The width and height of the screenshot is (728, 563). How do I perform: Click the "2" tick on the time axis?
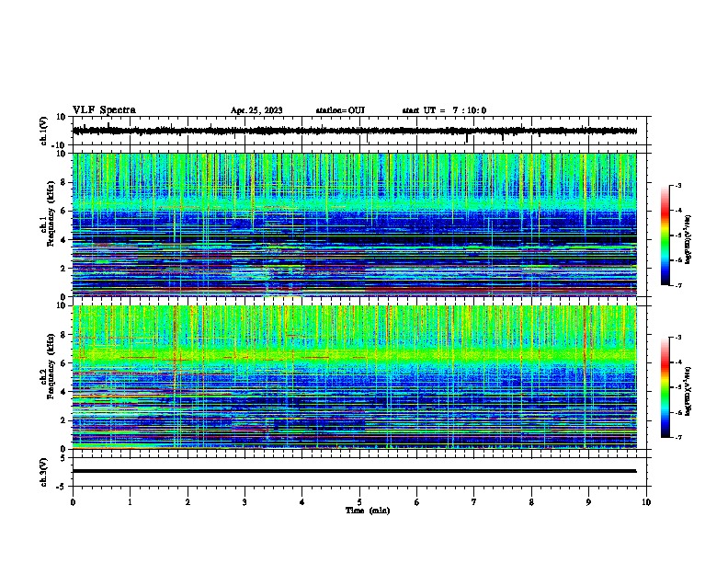pos(188,502)
